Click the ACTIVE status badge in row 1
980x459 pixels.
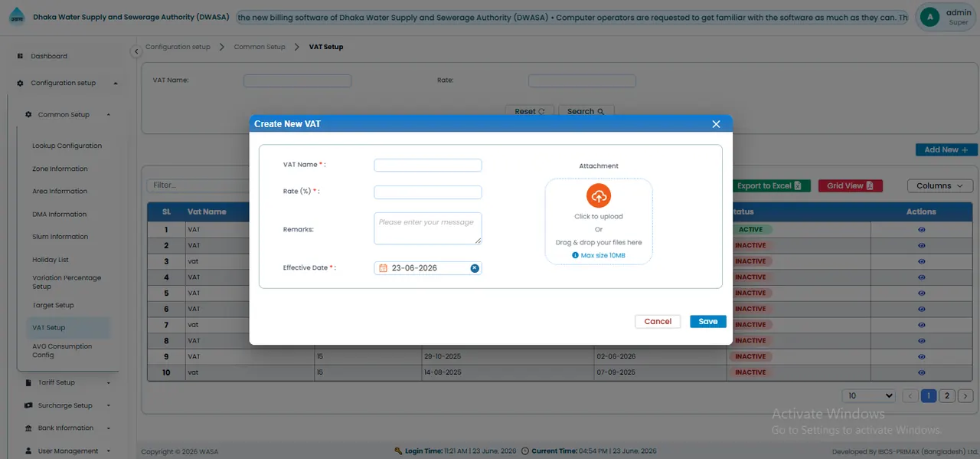coord(750,230)
